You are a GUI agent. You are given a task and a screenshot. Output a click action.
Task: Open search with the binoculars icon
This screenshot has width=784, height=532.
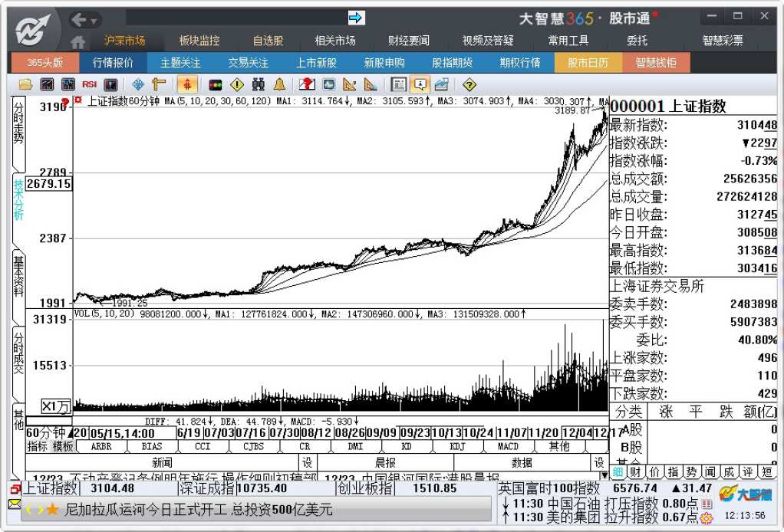(x=258, y=84)
